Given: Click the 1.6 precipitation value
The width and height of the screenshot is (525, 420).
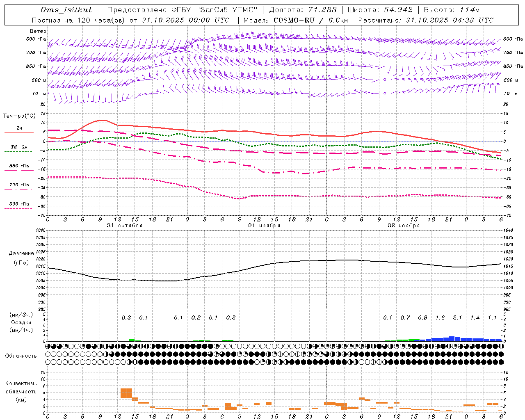Looking at the screenshot, I should (440, 318).
